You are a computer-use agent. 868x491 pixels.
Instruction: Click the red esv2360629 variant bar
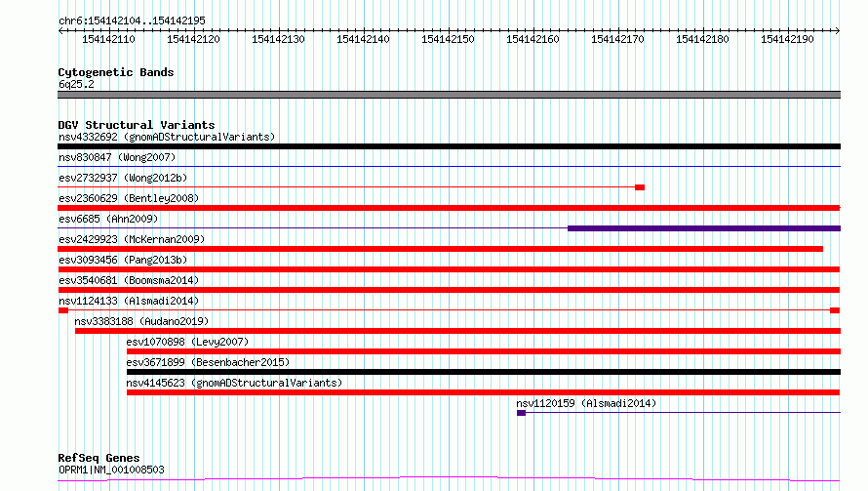[x=449, y=208]
